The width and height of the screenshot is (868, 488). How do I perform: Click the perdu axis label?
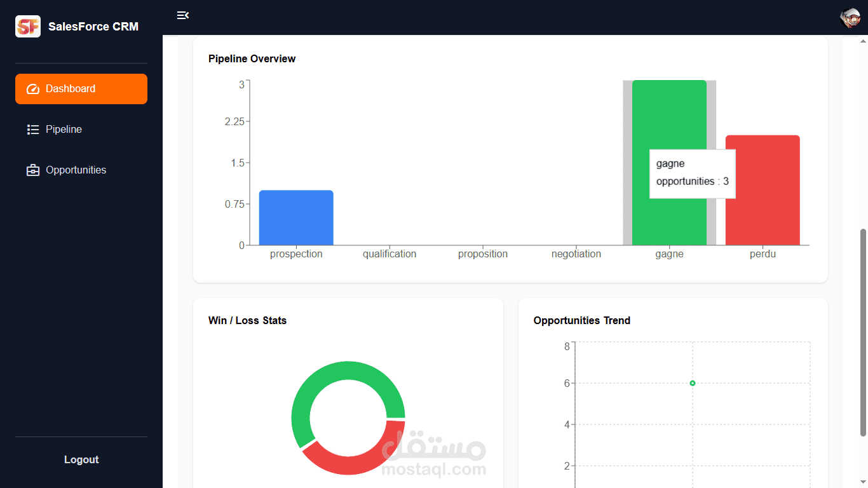pos(763,254)
